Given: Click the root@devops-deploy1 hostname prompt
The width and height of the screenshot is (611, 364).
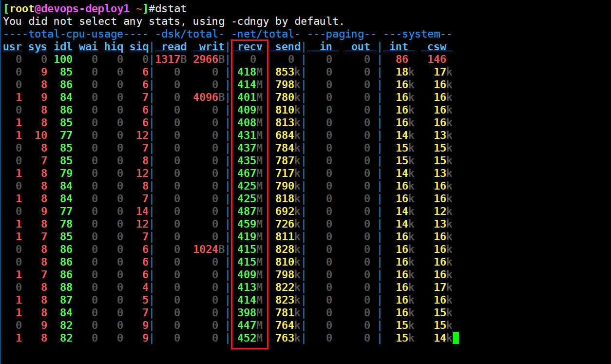Looking at the screenshot, I should pos(69,8).
